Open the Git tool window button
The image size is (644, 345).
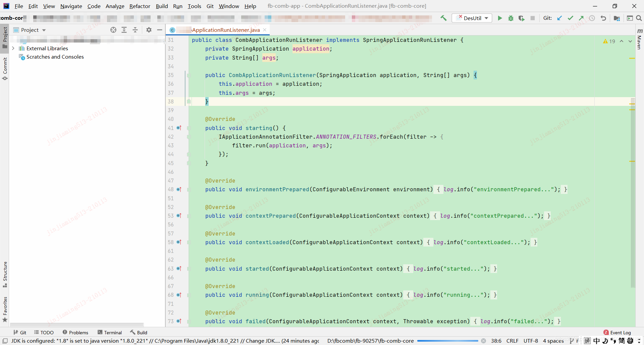(x=20, y=332)
